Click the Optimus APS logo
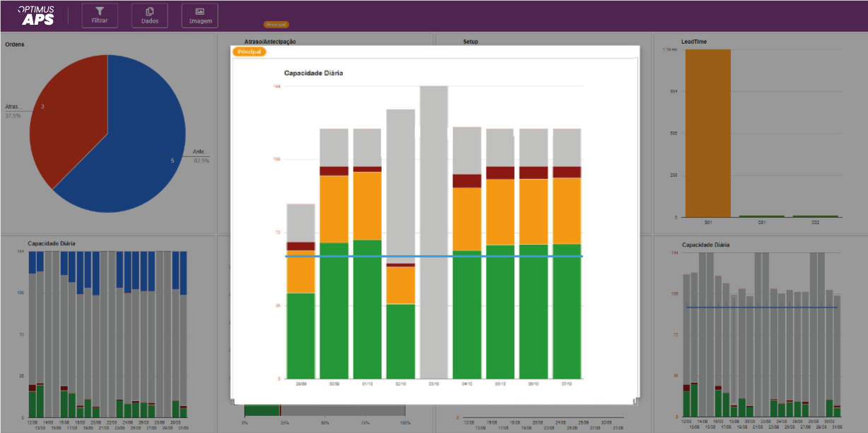Image resolution: width=868 pixels, height=433 pixels. pos(37,16)
